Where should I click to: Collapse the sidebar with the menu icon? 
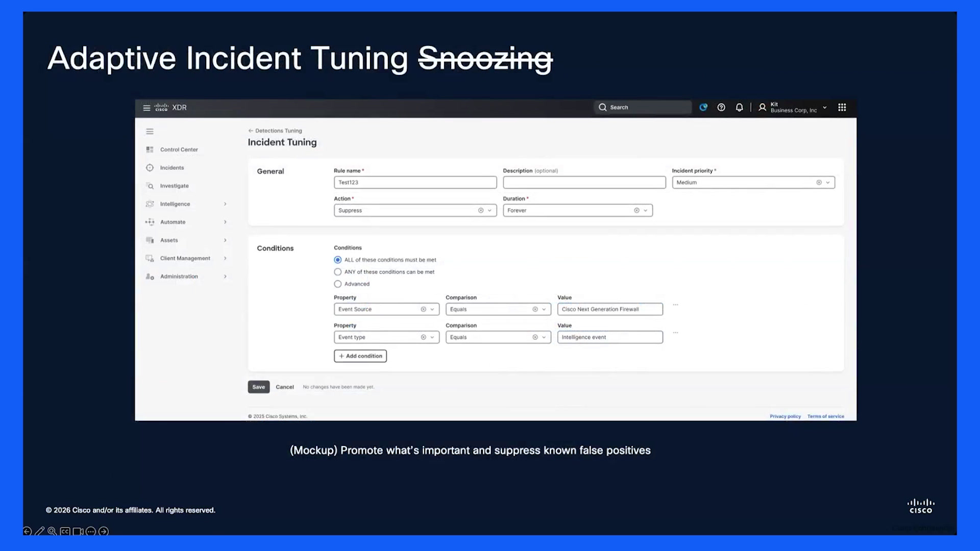[x=150, y=132]
